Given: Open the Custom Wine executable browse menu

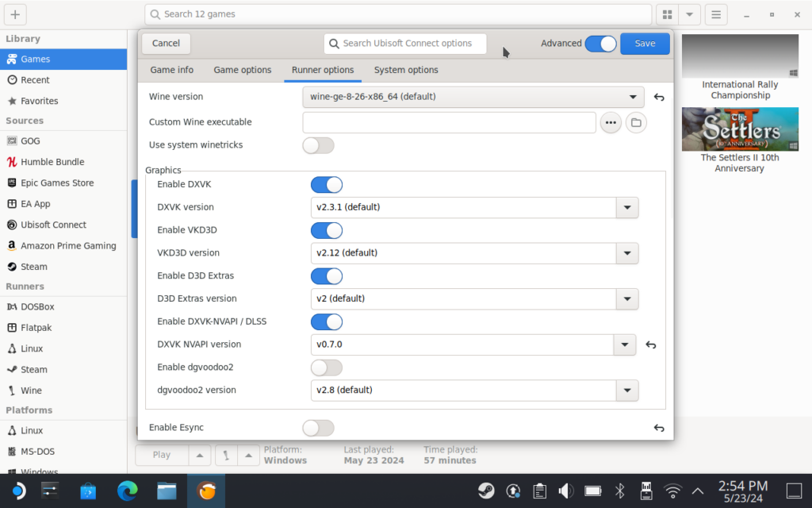Looking at the screenshot, I should pyautogui.click(x=611, y=123).
